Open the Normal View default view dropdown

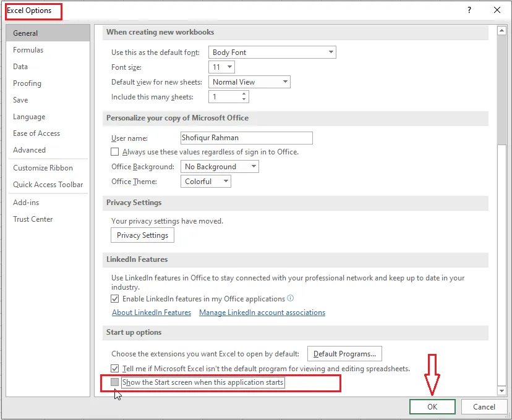click(x=249, y=82)
